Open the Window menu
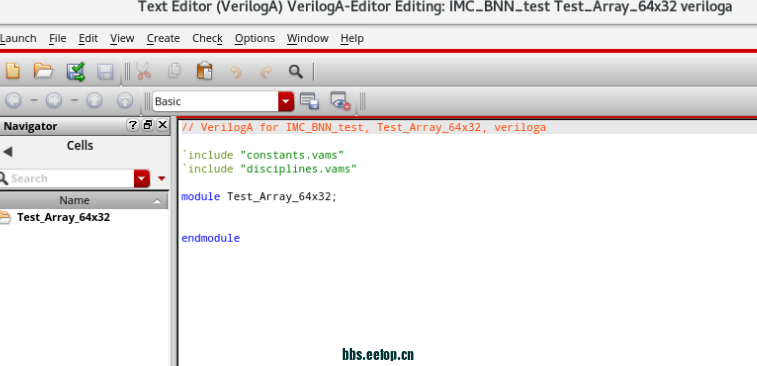 tap(308, 38)
